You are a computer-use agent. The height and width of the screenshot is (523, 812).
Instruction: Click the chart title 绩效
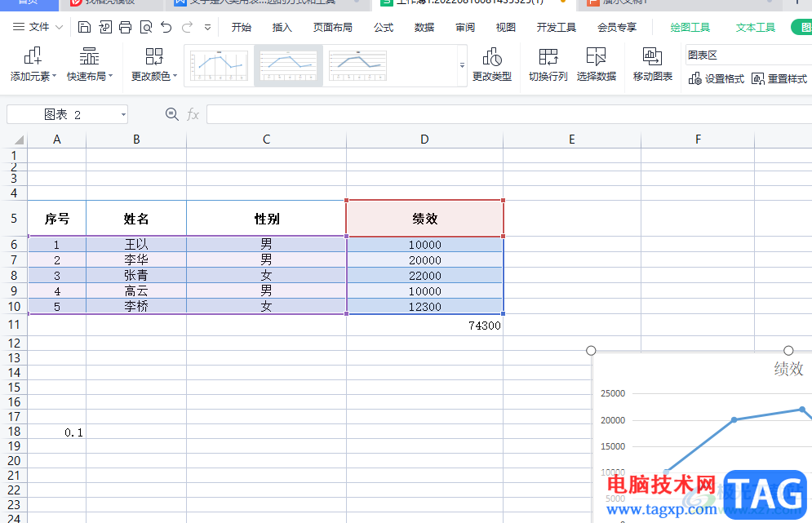[x=788, y=370]
